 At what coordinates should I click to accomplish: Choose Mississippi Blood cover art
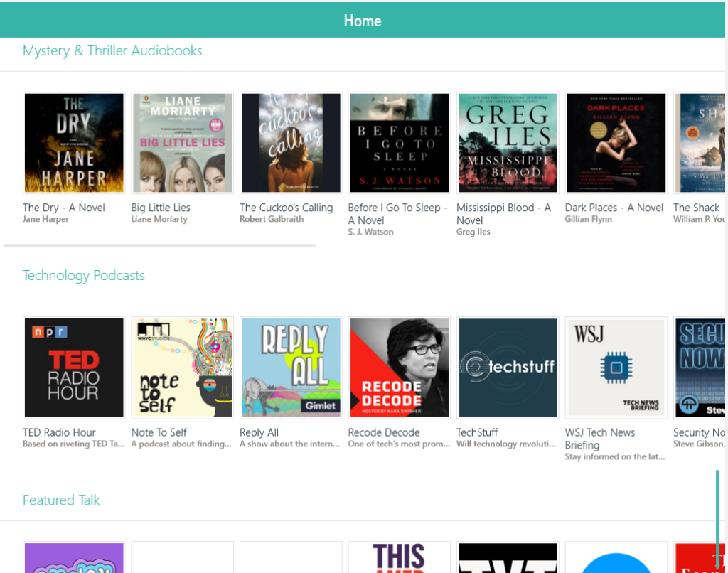pyautogui.click(x=508, y=143)
